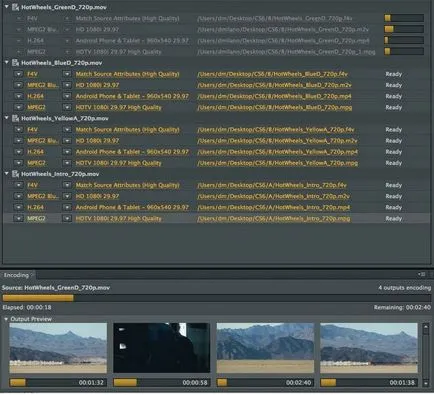Select the preview thumbnail with 00:02:40 remaining

click(x=265, y=348)
